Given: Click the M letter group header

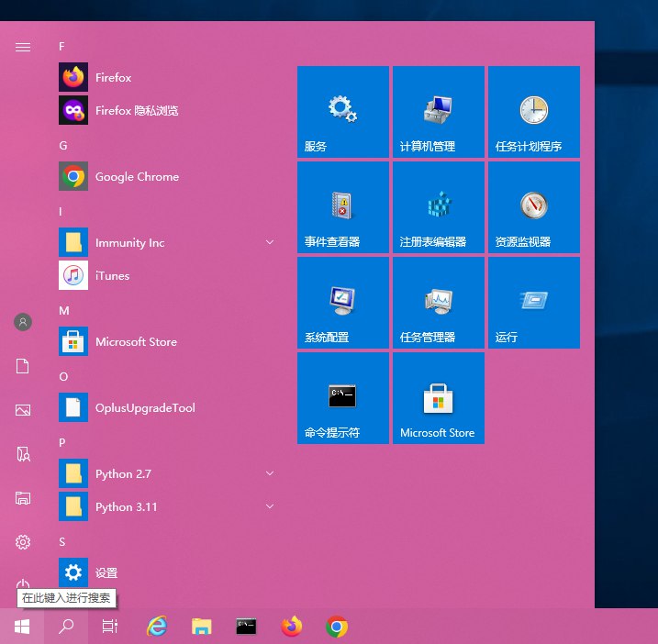Looking at the screenshot, I should [x=64, y=310].
